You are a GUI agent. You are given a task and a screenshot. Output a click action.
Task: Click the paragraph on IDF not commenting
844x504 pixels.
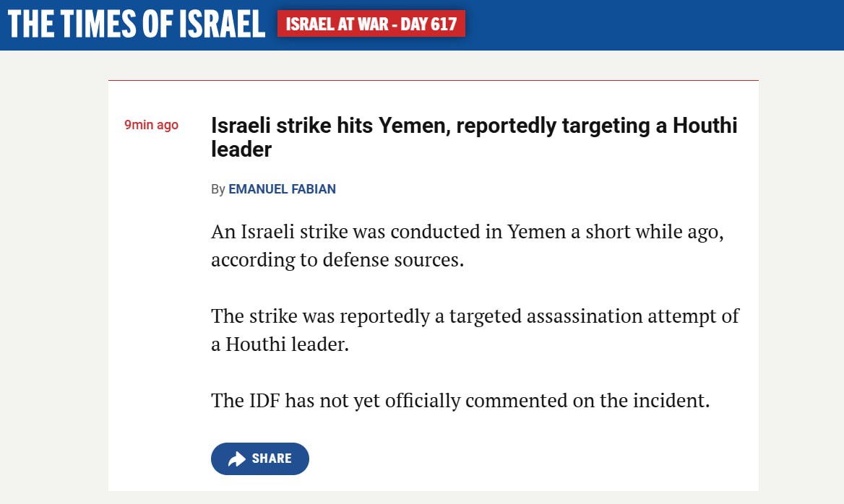460,400
